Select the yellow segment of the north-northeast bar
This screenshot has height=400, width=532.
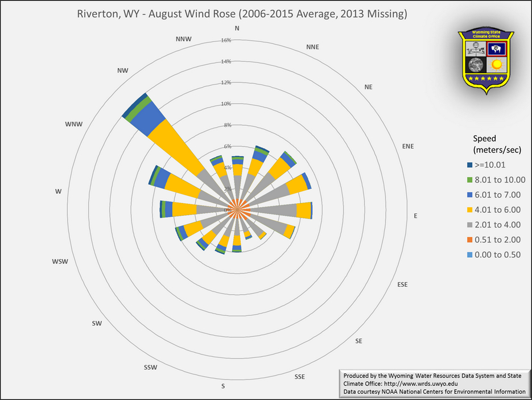256,167
